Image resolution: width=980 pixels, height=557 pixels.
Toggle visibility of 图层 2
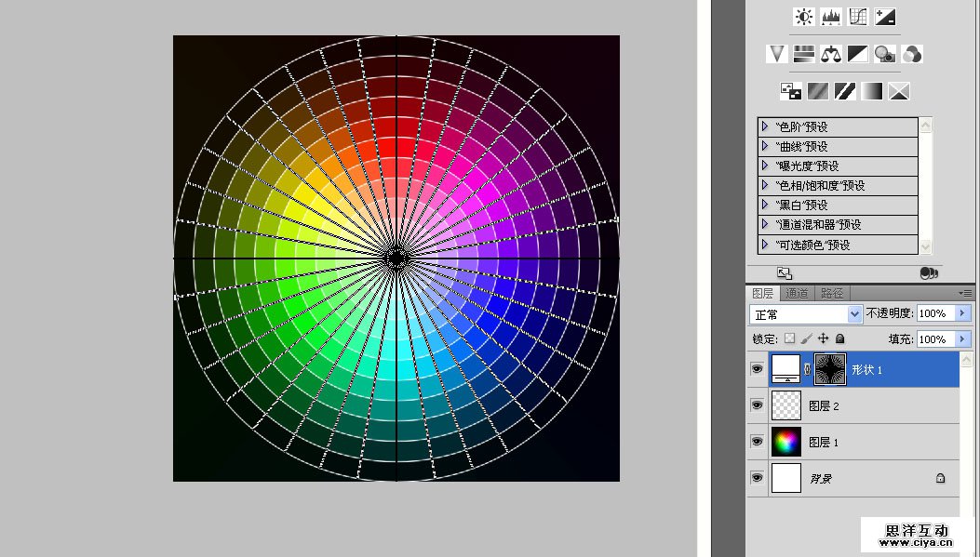click(x=757, y=405)
